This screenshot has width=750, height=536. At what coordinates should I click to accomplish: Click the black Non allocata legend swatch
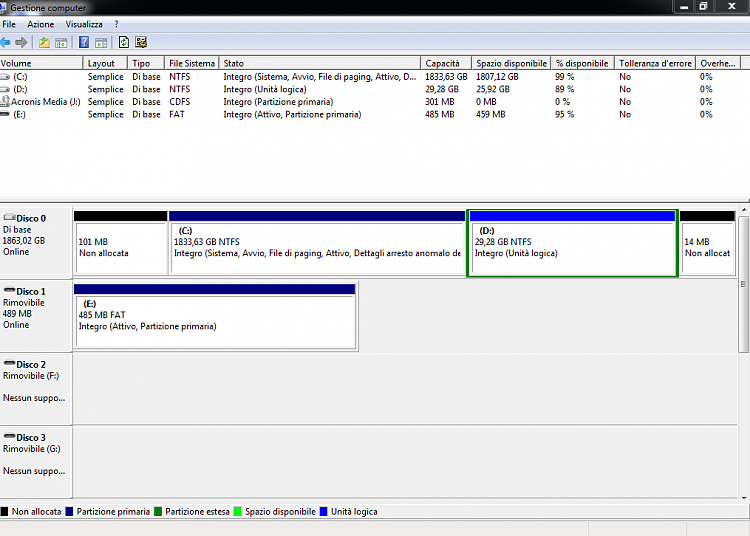4,512
